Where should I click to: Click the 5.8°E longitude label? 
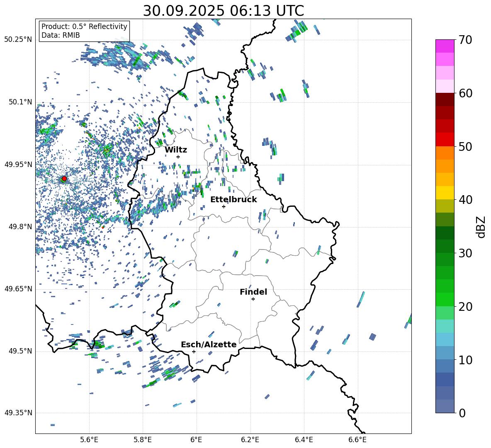tap(143, 440)
